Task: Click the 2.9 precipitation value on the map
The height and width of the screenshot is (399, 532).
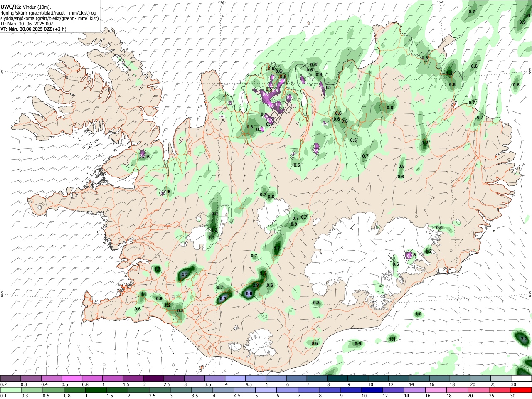Action: pos(256,285)
